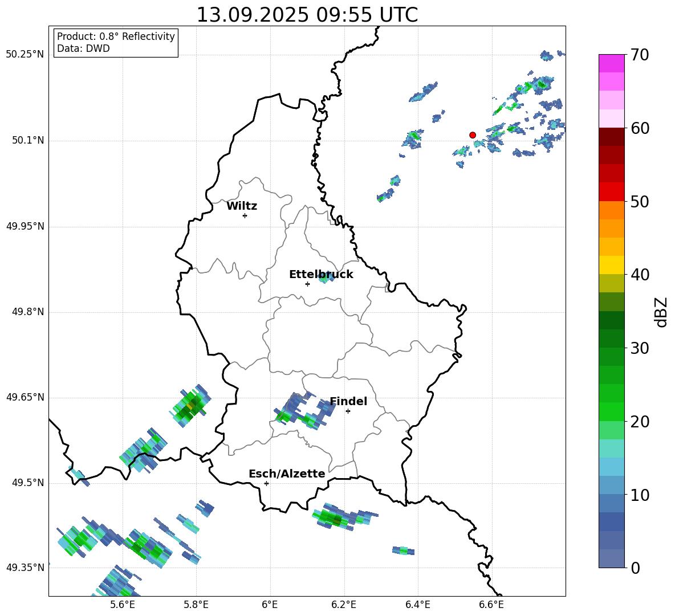This screenshot has height=616, width=675.
Task: Click the 50.25°N latitude label
Action: coord(25,55)
